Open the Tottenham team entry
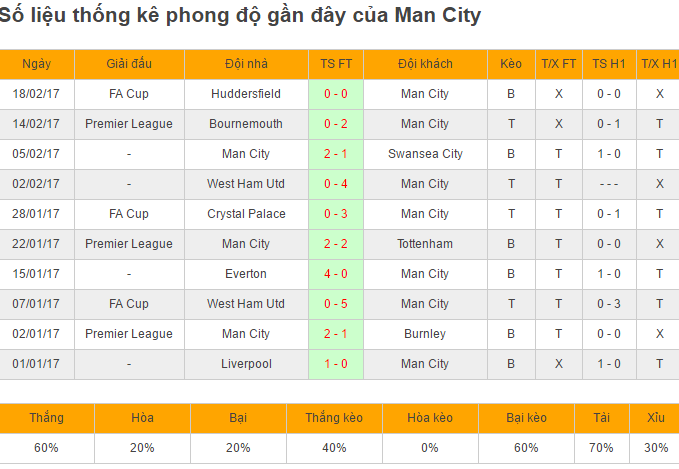679x469 pixels. tap(425, 244)
